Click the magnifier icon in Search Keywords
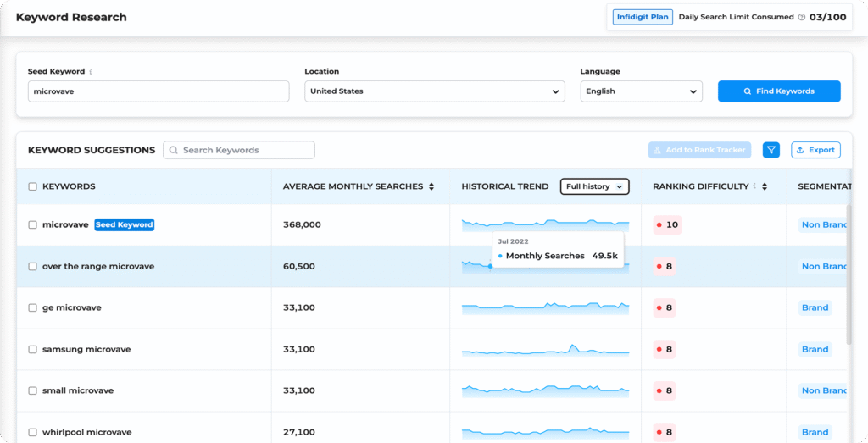The width and height of the screenshot is (868, 443). tap(174, 150)
